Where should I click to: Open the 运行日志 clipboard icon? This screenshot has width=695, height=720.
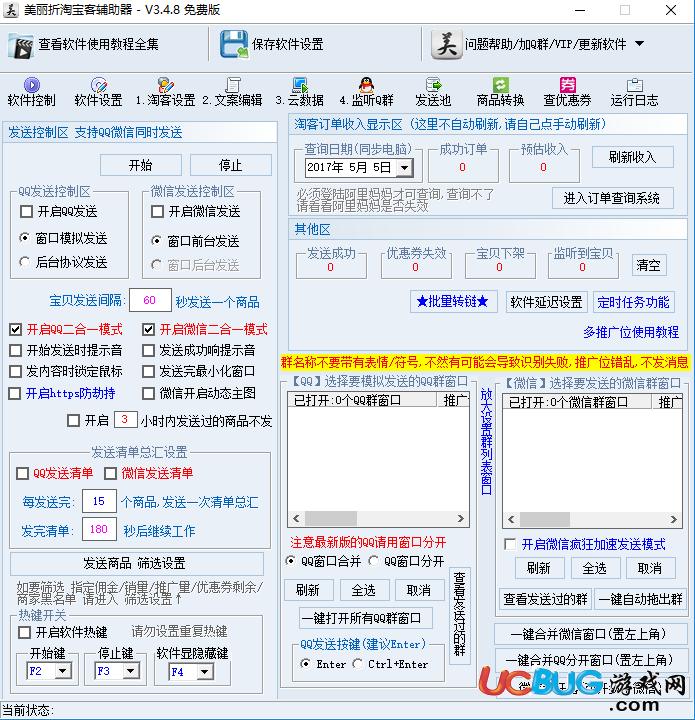click(x=634, y=85)
